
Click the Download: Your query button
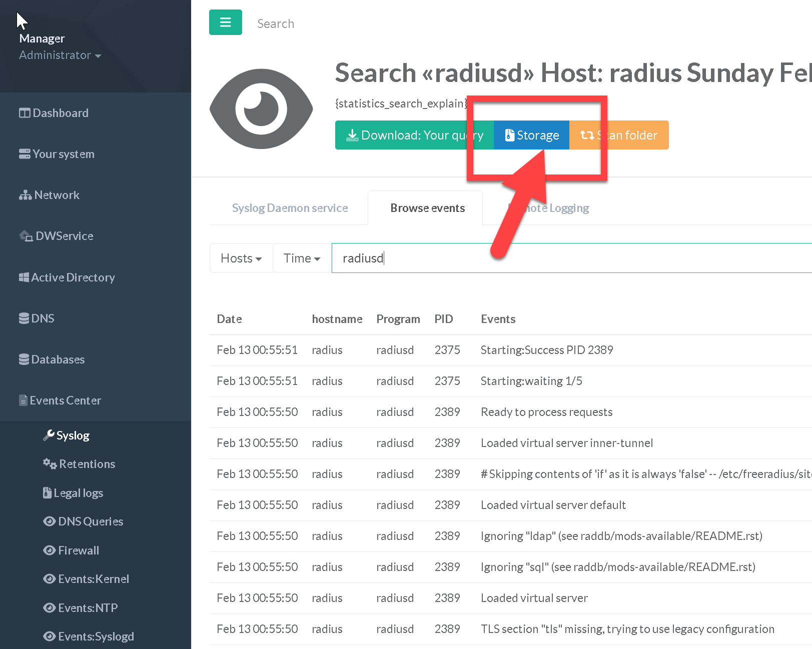pos(410,135)
